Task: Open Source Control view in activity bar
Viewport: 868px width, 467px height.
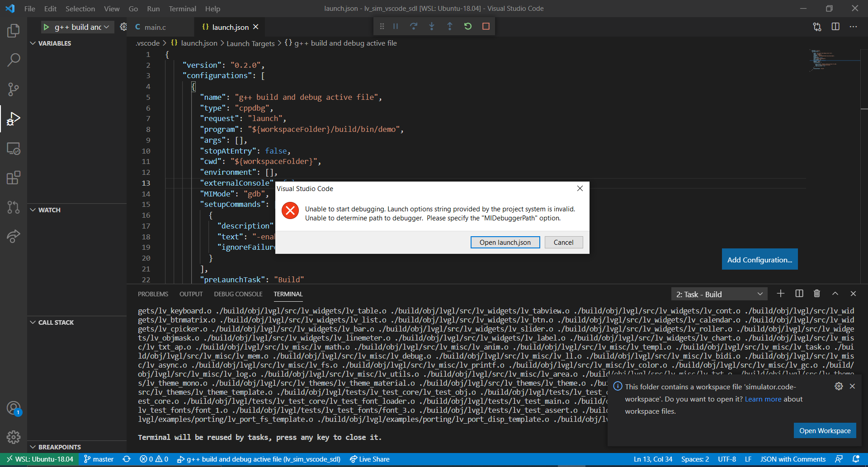Action: coord(14,89)
